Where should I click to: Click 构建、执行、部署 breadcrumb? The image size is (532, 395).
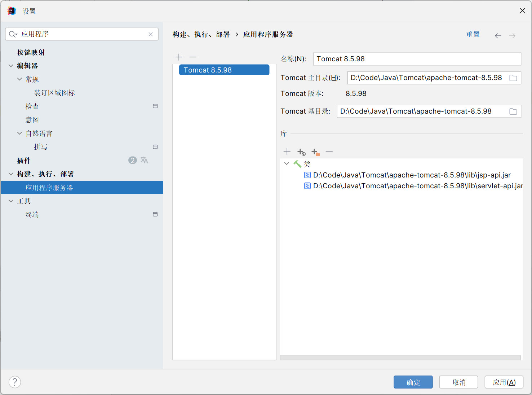pos(201,35)
